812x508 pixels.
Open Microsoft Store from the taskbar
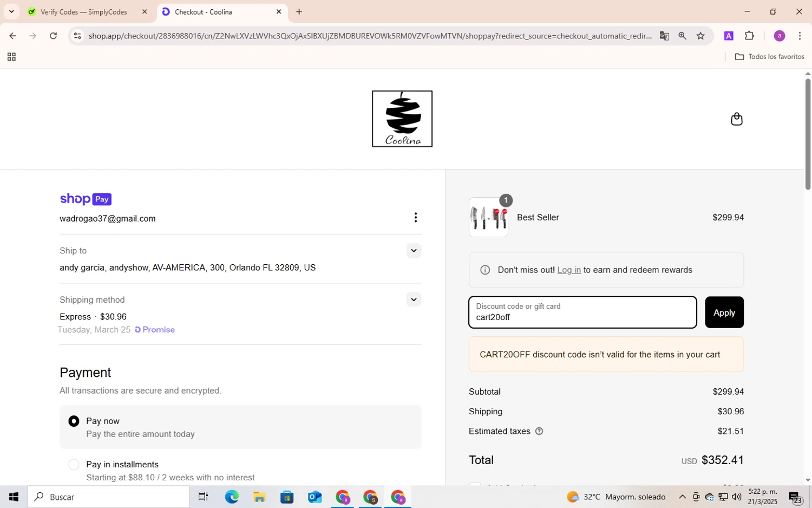[287, 497]
